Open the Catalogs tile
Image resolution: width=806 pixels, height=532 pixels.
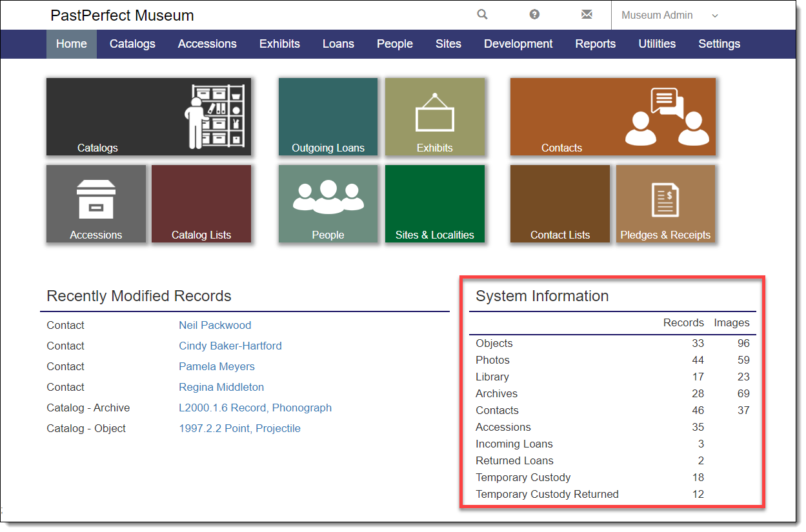coord(148,117)
